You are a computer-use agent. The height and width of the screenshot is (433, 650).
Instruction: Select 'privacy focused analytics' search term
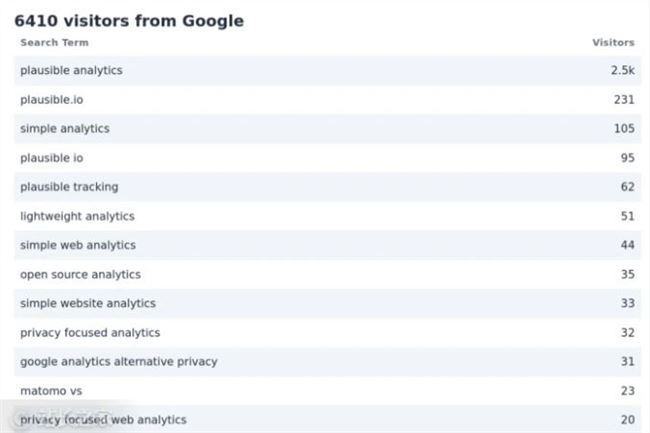tap(90, 333)
